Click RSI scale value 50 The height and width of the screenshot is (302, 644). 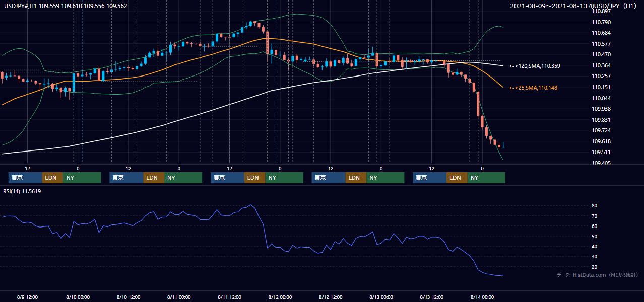(594, 236)
